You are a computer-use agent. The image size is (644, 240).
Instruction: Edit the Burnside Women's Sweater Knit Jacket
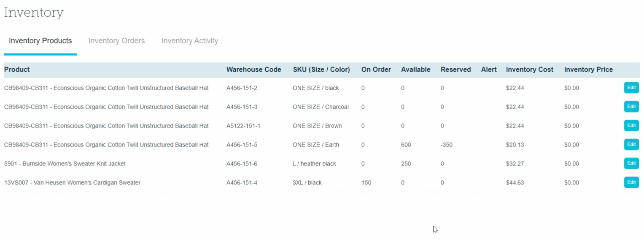631,163
